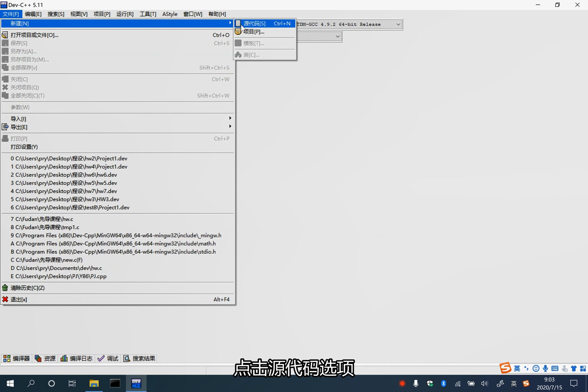588x392 pixels.
Task: Click the printer icon beside 打印[P]
Action: click(5, 138)
